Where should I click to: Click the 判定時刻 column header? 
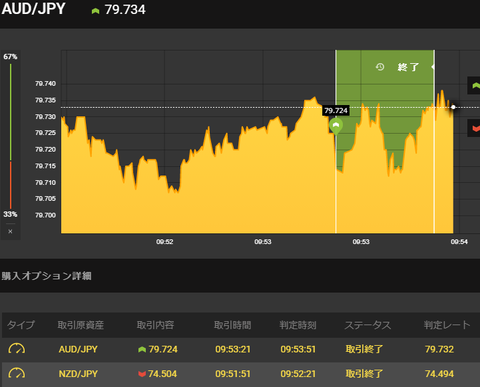point(298,325)
